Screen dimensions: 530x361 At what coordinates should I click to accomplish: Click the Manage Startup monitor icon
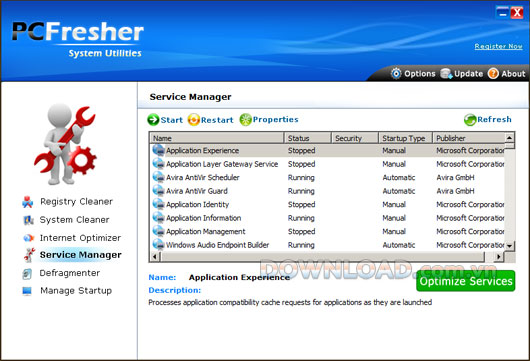coord(27,291)
